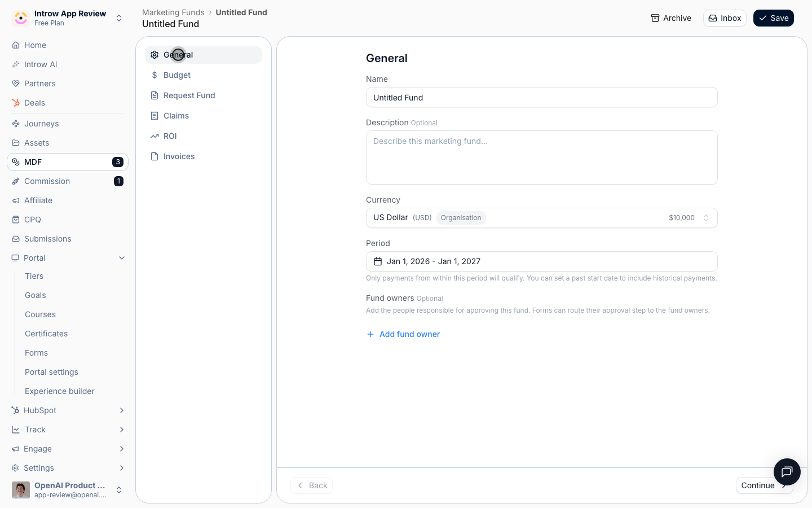812x508 pixels.
Task: Save the fund
Action: click(774, 18)
